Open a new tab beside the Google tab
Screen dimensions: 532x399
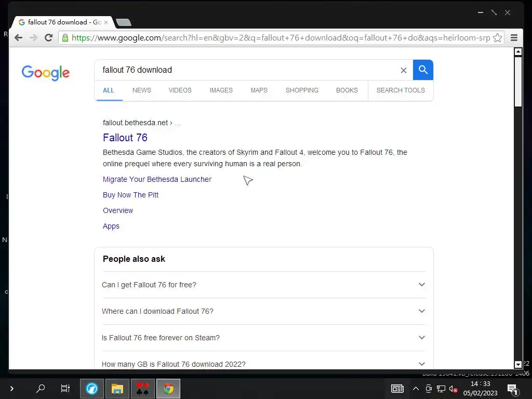(124, 22)
